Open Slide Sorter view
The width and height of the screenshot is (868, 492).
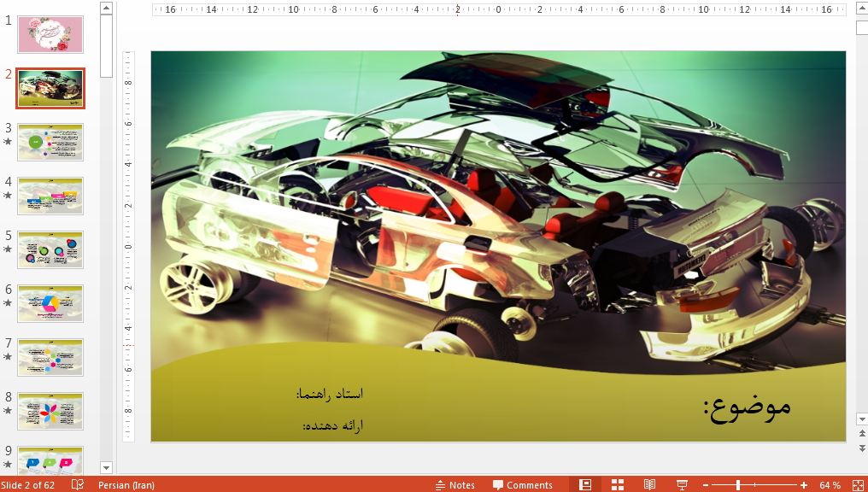tap(618, 484)
